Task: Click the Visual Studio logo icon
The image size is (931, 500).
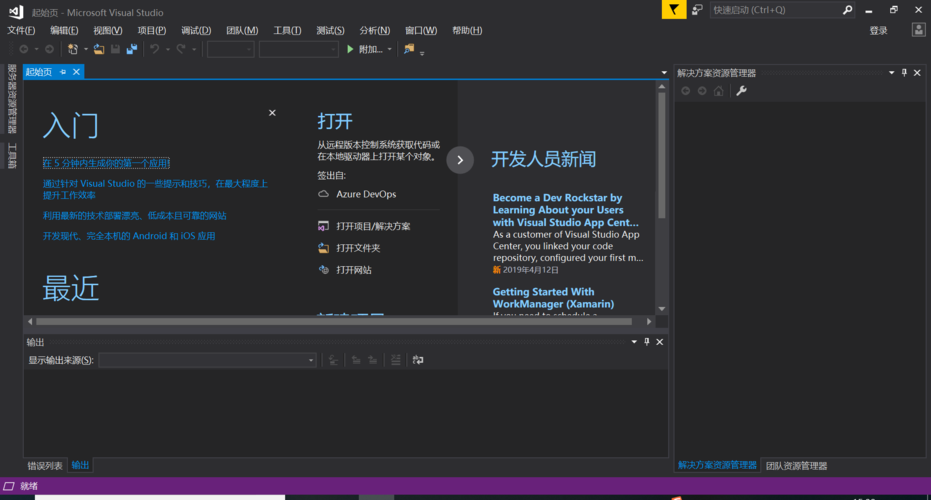Action: point(16,12)
